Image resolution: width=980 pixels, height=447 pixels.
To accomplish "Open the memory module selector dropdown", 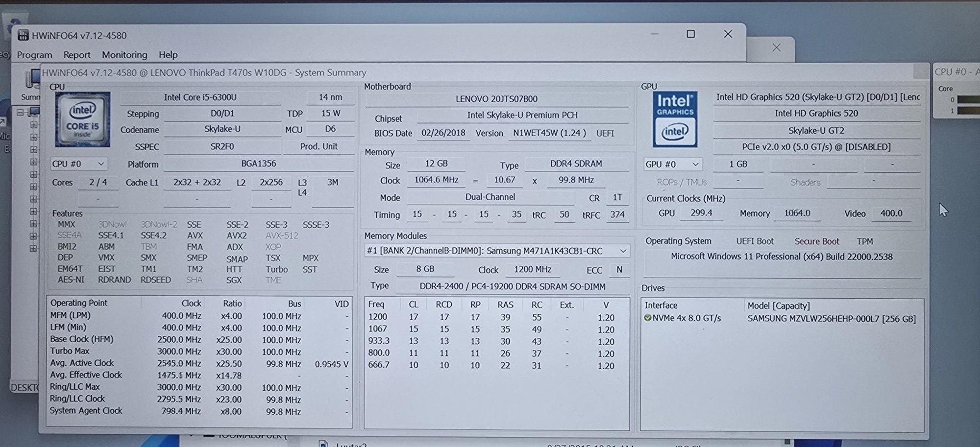I will (496, 251).
